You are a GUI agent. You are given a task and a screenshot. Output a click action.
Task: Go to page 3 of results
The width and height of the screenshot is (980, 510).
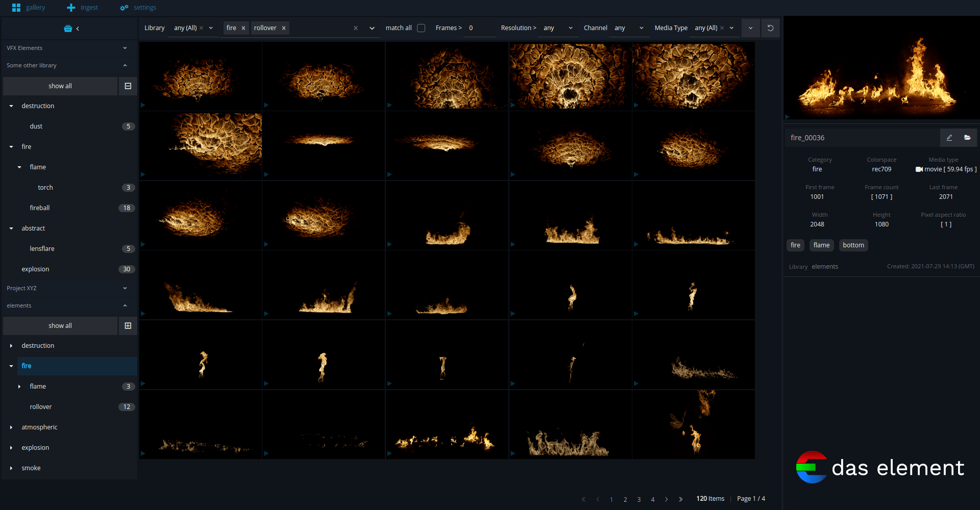(639, 499)
